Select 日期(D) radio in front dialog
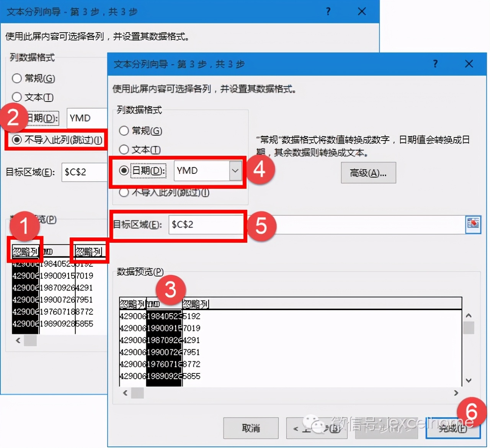The height and width of the screenshot is (448, 490). tap(124, 170)
